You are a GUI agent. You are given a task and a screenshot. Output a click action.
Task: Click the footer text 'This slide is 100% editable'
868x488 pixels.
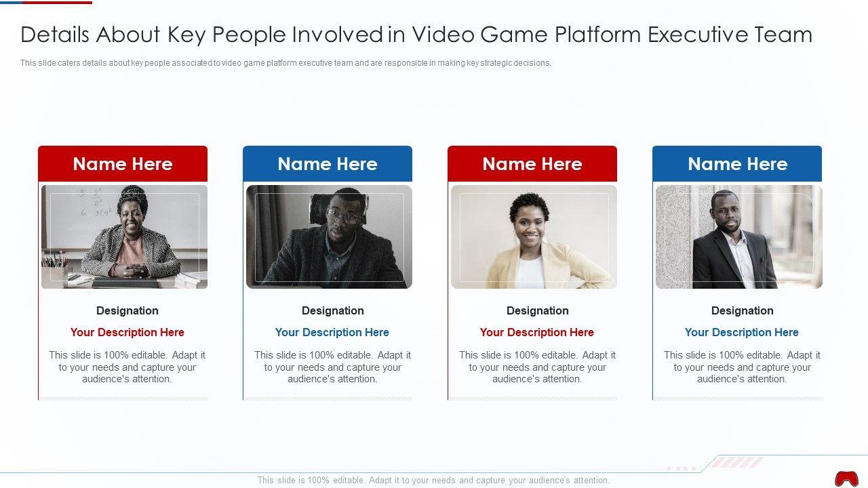coord(433,480)
